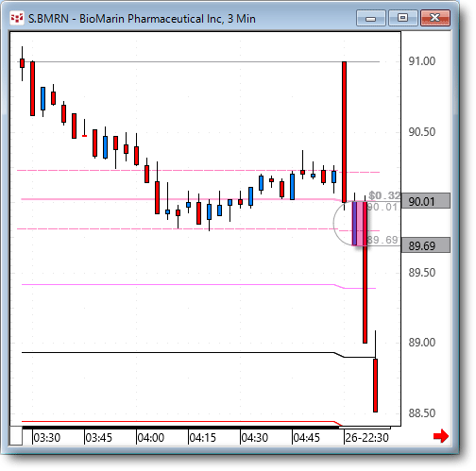This screenshot has width=476, height=471.
Task: Click the 03:30 time axis label
Action: pos(47,438)
